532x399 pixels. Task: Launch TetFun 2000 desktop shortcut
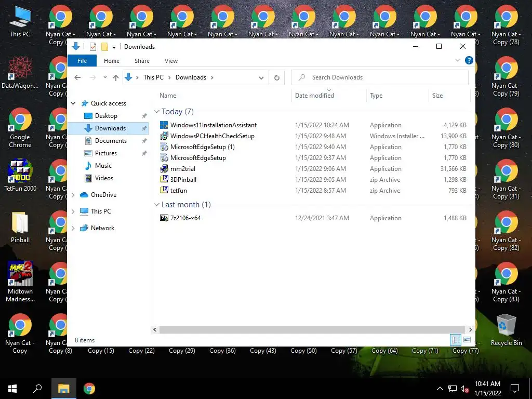click(x=20, y=175)
